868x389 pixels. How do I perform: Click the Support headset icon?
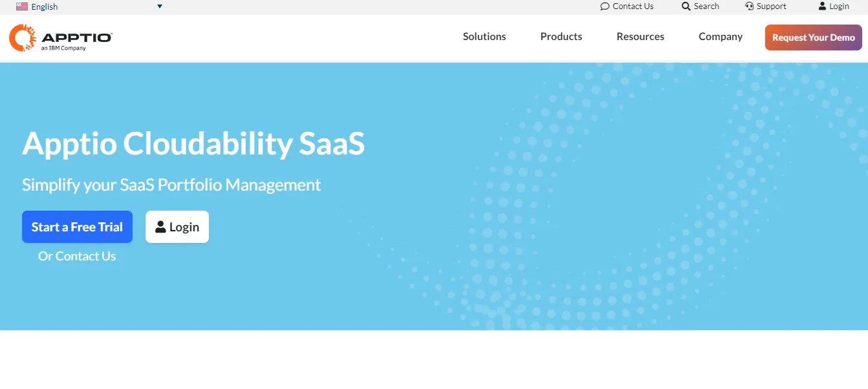tap(749, 6)
